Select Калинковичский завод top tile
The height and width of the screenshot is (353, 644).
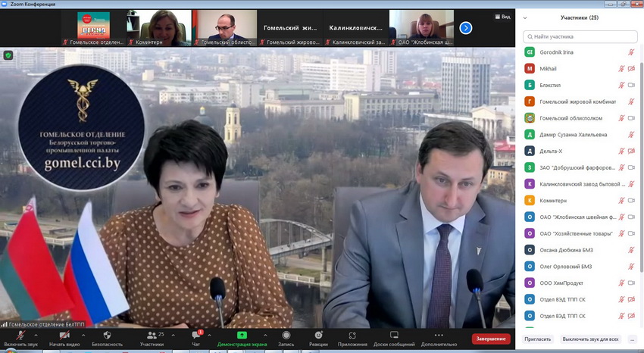[356, 27]
